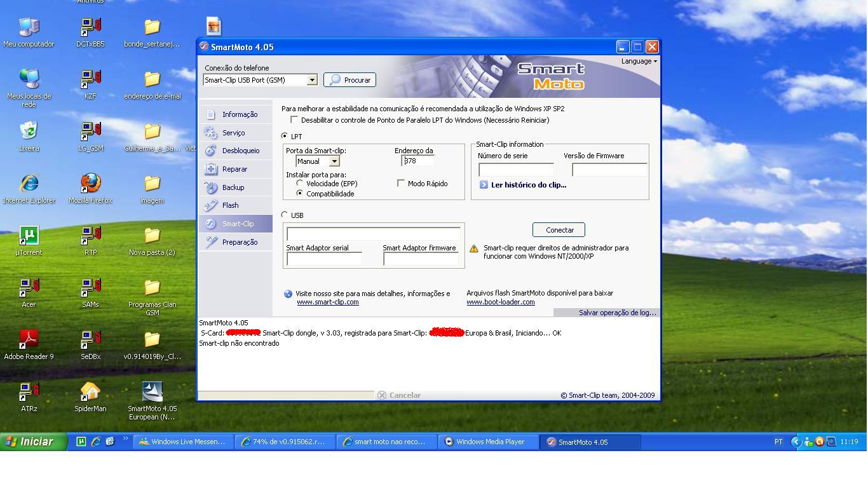Open SAMs desktop shortcut
Image resolution: width=868 pixels, height=488 pixels.
click(90, 293)
